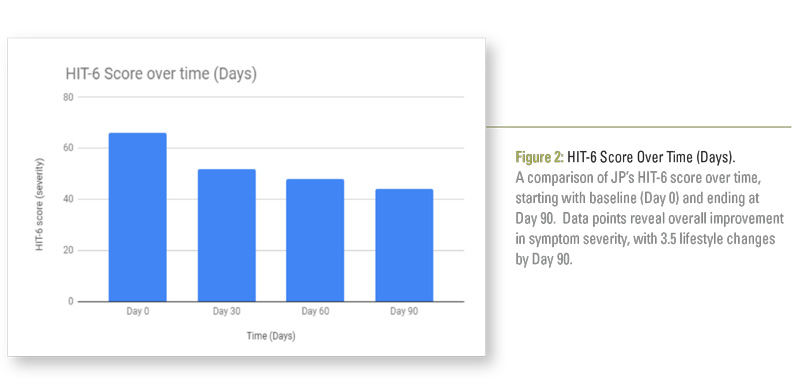800x387 pixels.
Task: Click the '20' y-axis value
Action: (68, 250)
